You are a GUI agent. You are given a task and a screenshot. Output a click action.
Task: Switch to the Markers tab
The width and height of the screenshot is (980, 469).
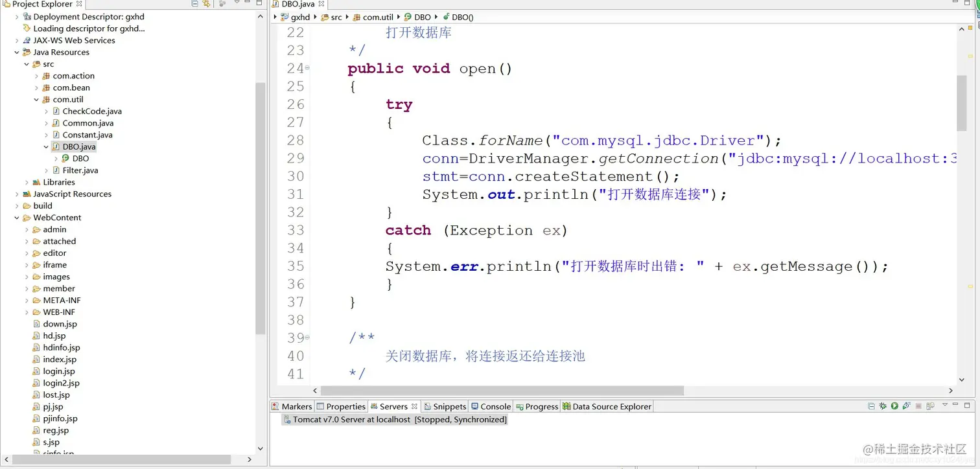click(292, 407)
